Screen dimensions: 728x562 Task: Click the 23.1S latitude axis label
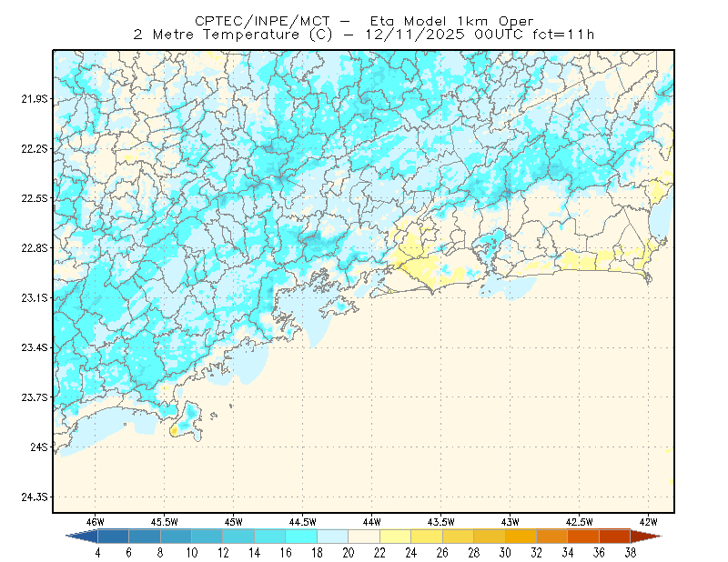pos(35,297)
